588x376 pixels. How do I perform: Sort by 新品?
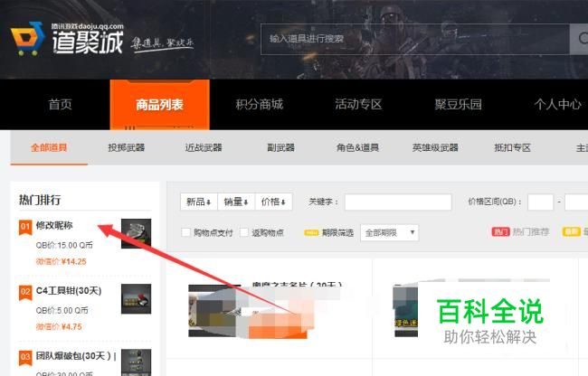pyautogui.click(x=199, y=202)
